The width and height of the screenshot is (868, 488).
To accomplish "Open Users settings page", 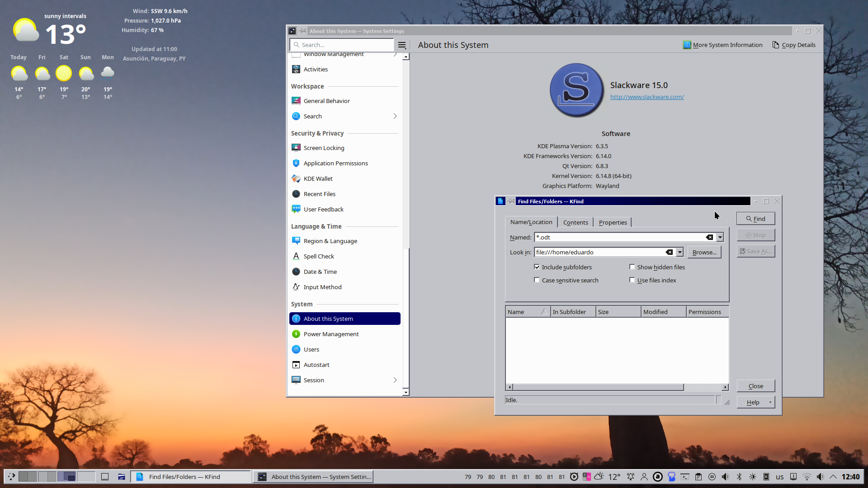I will tap(344, 349).
